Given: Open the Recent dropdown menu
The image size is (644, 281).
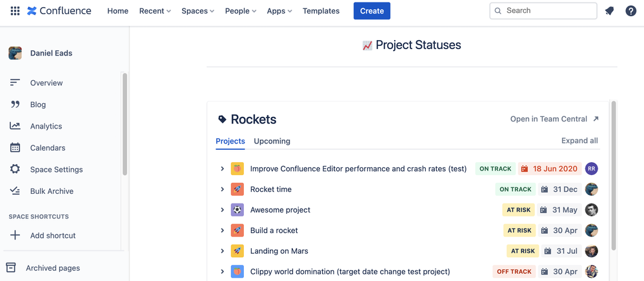Looking at the screenshot, I should pyautogui.click(x=155, y=11).
